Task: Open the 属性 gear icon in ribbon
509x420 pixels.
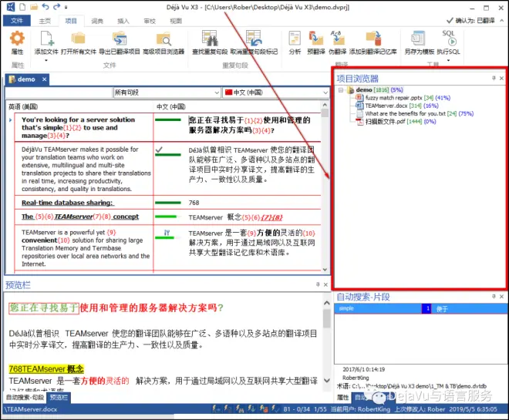Action: point(17,39)
